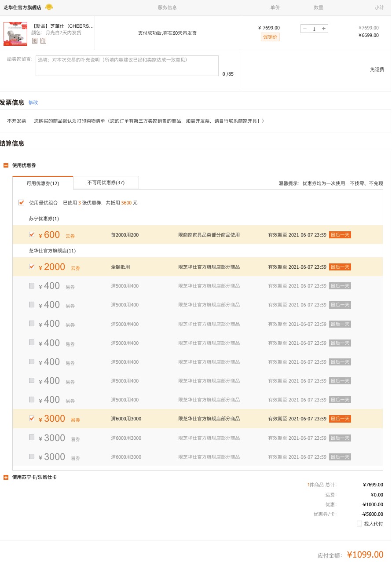
Task: Click the 全额抵用 coupon condition
Action: 121,267
